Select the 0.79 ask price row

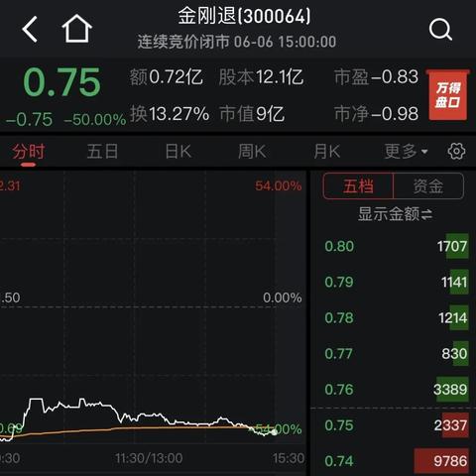(396, 282)
